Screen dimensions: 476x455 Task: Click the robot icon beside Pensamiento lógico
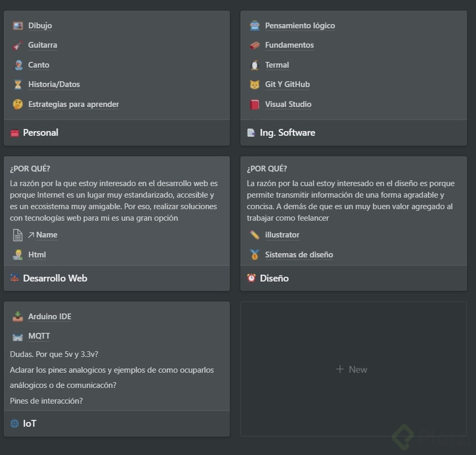[x=254, y=25]
